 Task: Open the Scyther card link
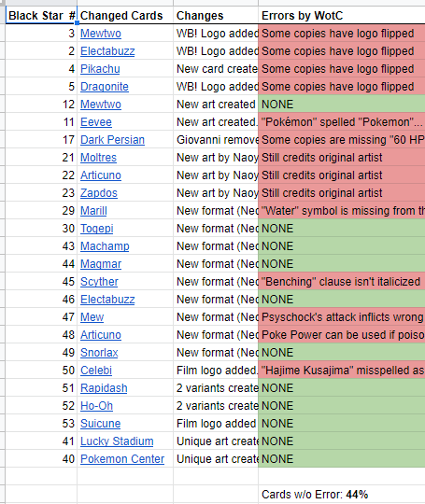point(99,282)
